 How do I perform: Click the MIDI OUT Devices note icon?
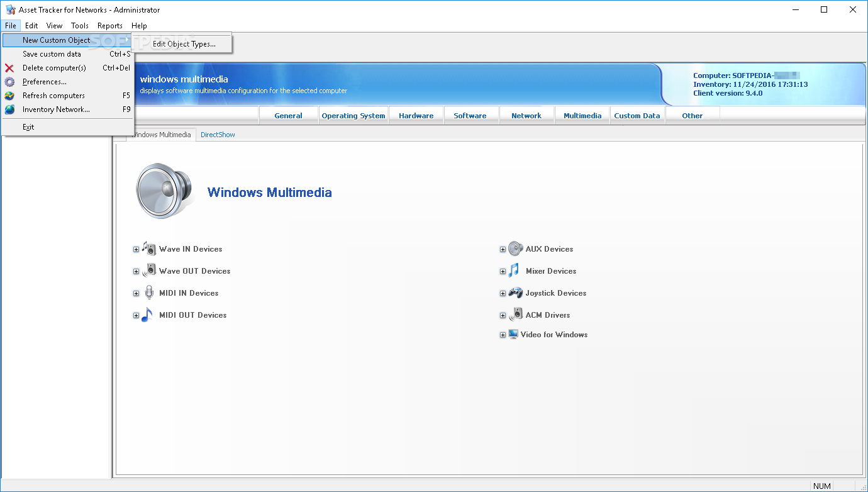[x=147, y=315]
